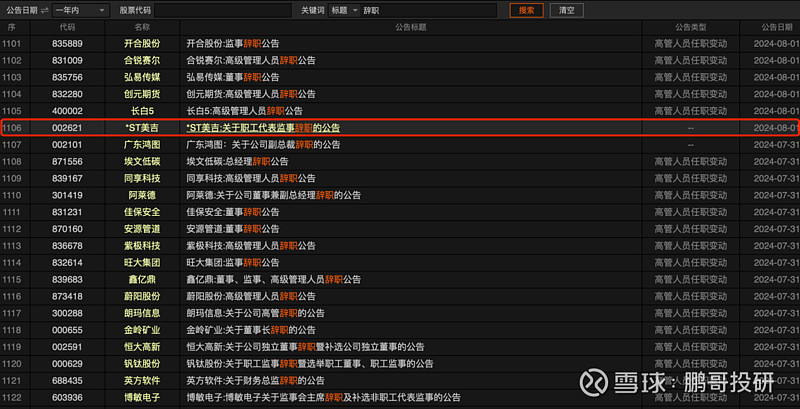Open announcement 佳保安全:董事辞职公告
This screenshot has width=800, height=409.
point(233,212)
